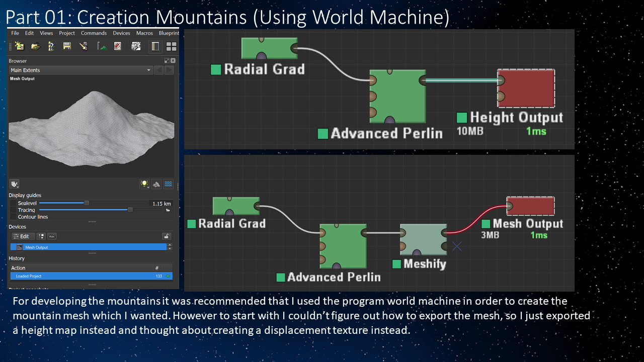Viewport: 644px width, 362px height.
Task: Open the Views menu
Action: coord(46,33)
